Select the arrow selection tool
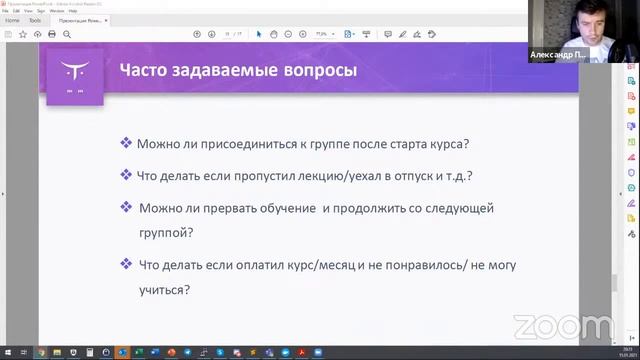This screenshot has width=640, height=360. point(259,34)
